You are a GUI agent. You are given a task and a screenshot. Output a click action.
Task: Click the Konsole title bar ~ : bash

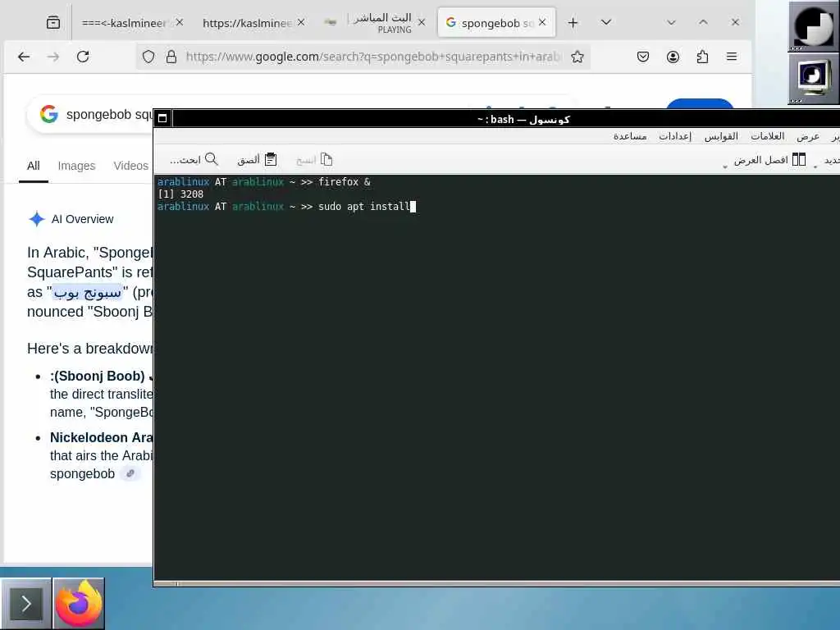tap(523, 119)
